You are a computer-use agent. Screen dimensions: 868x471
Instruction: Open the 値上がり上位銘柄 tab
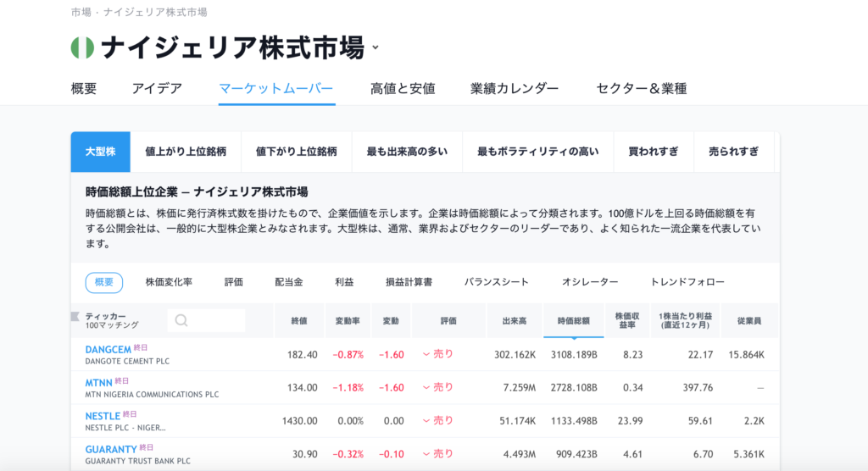186,152
